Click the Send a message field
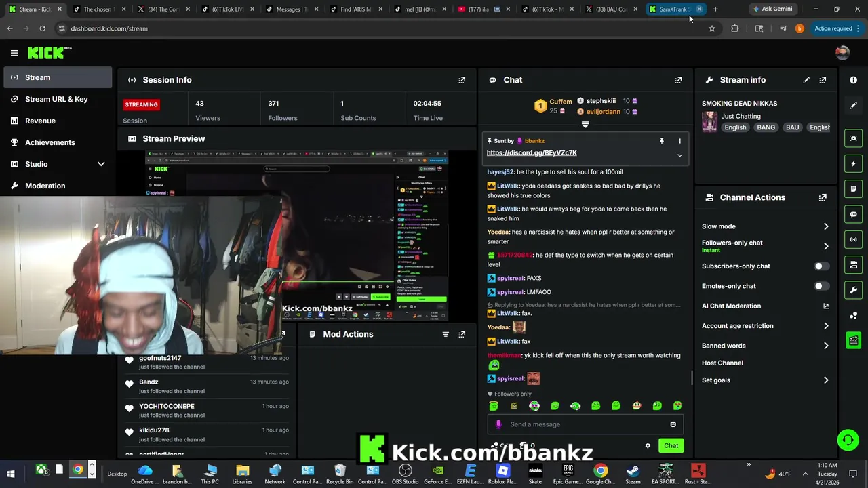 (585, 424)
